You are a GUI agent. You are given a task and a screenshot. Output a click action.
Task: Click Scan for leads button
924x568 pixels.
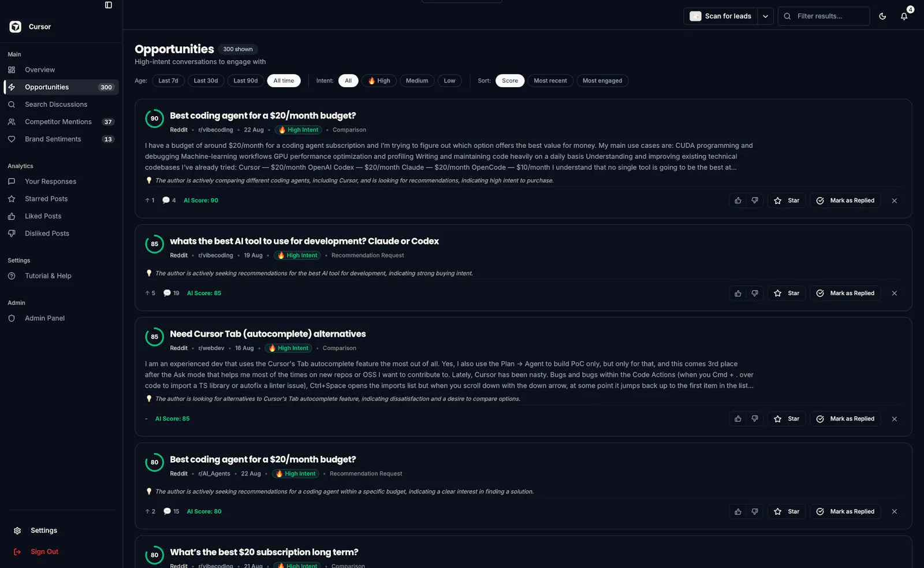pyautogui.click(x=721, y=16)
